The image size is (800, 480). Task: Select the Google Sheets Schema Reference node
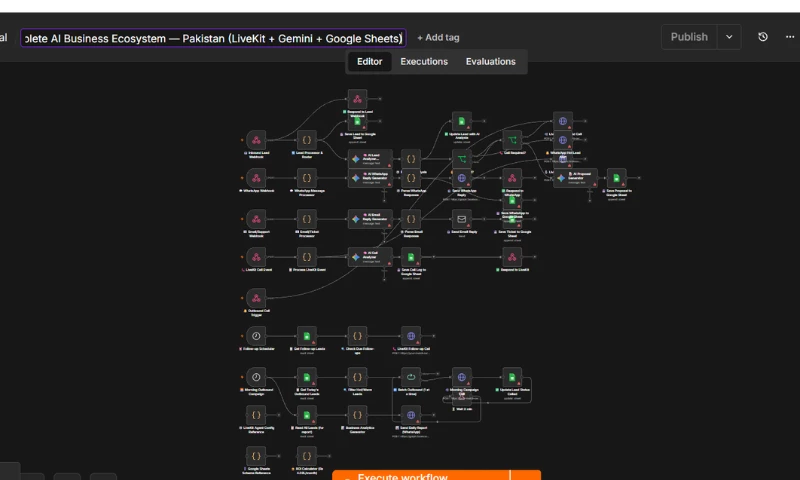pos(256,456)
